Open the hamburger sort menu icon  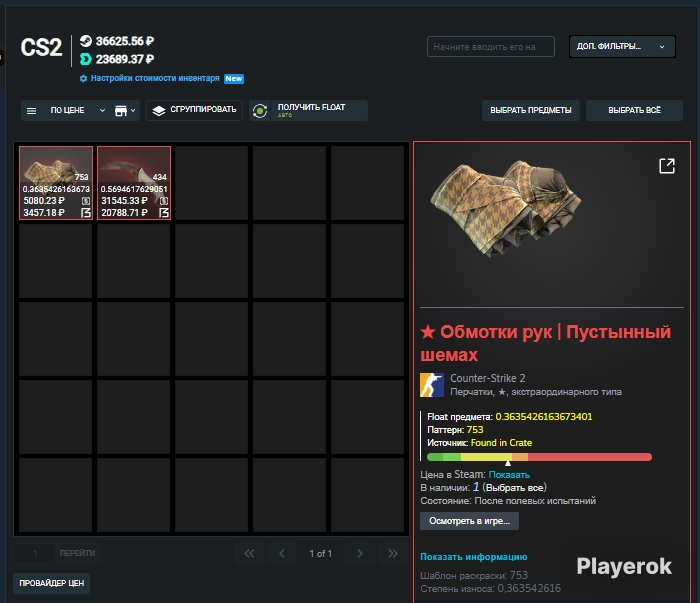(31, 111)
